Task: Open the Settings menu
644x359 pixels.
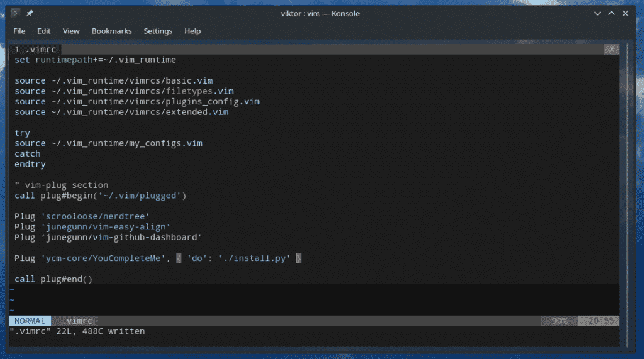Action: coord(158,31)
